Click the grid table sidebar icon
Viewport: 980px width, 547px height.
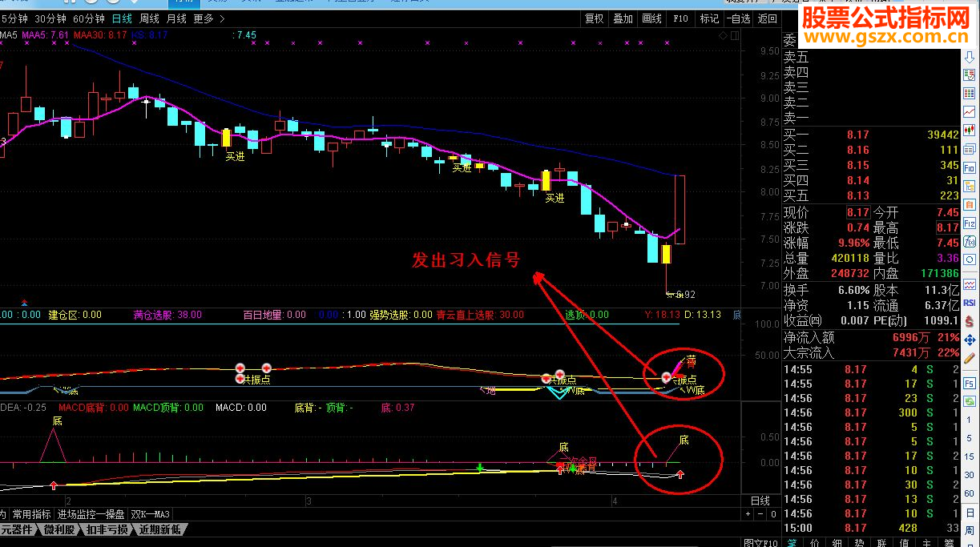[969, 92]
